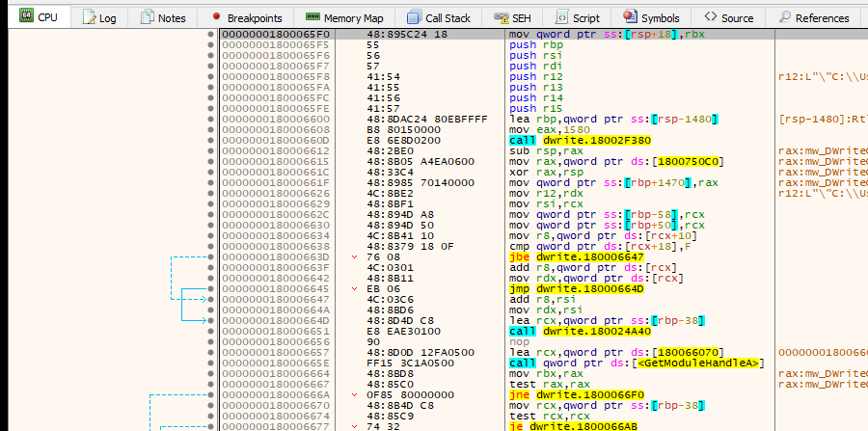Open the References tab
The width and height of the screenshot is (868, 431).
point(813,17)
